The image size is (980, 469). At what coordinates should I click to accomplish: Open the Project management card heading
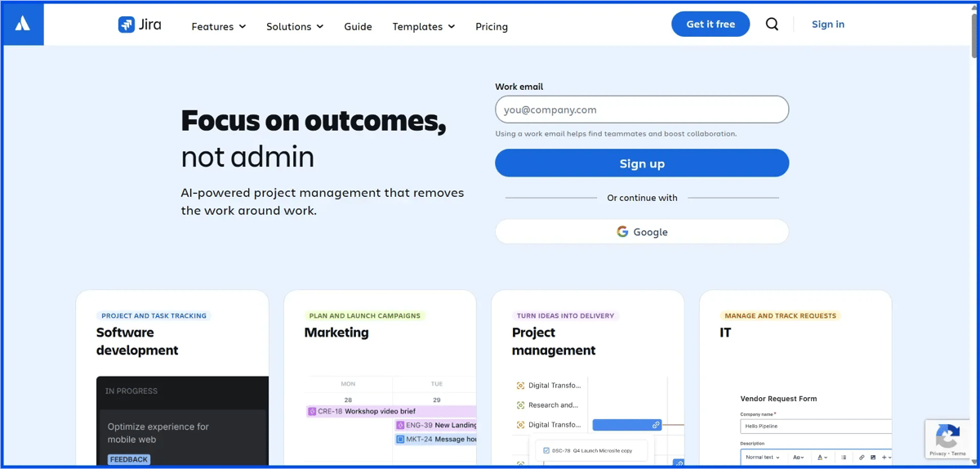coord(554,342)
